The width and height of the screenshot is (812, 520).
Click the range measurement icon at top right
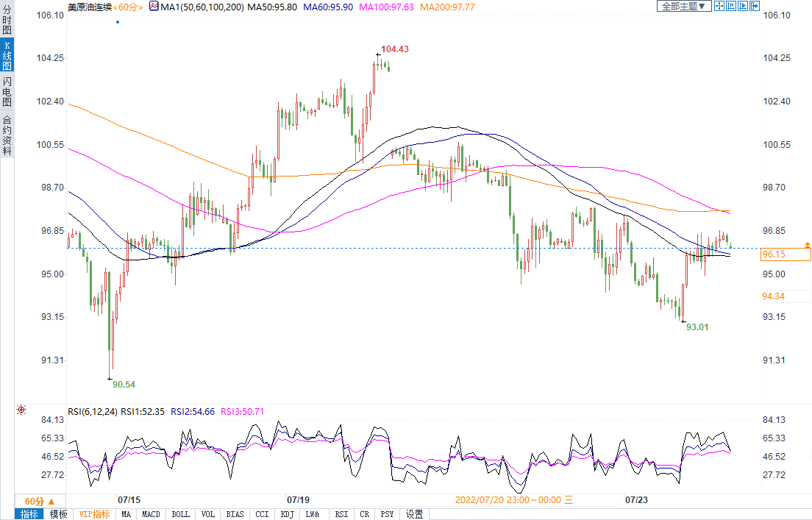click(x=733, y=6)
